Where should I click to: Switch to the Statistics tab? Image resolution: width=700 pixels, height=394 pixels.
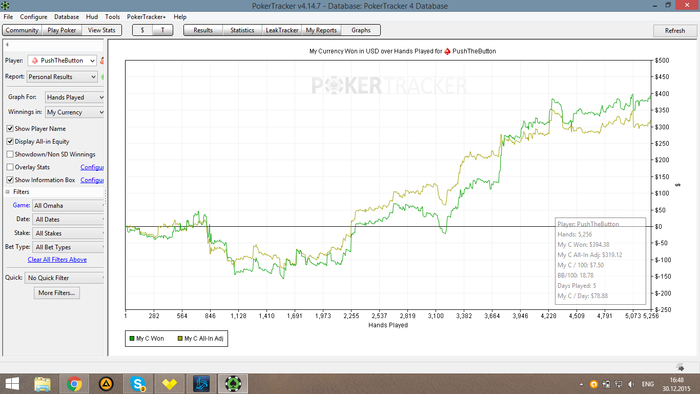tap(242, 30)
